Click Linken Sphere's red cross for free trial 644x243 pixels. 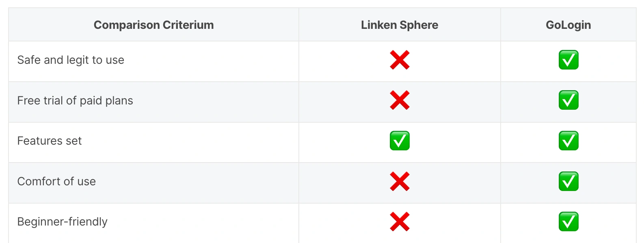[400, 100]
